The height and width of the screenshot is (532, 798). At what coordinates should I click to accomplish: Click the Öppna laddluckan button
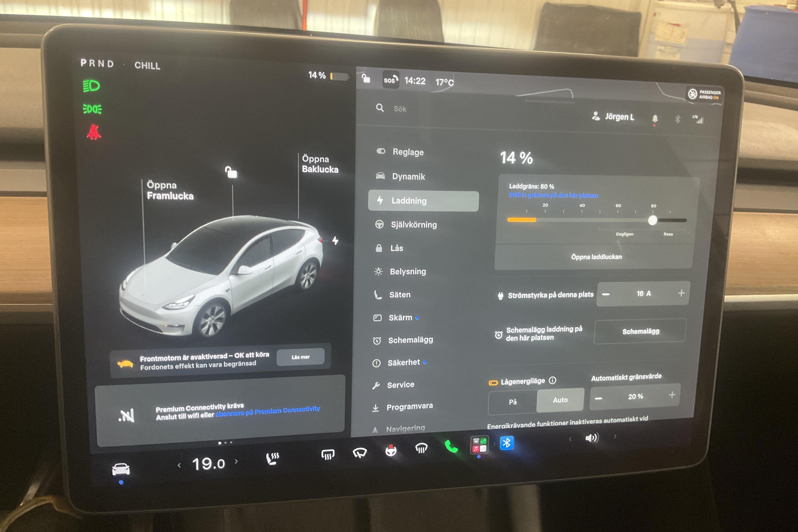(x=596, y=257)
